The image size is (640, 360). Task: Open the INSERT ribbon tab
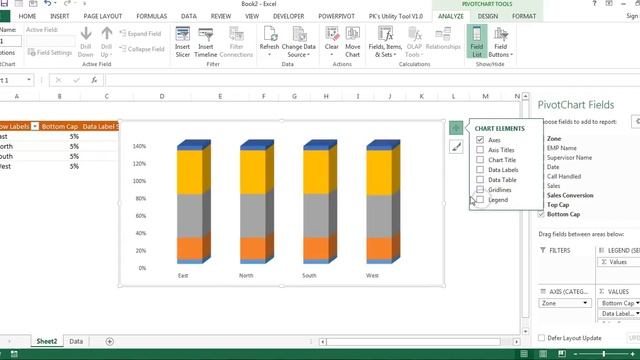[x=60, y=16]
